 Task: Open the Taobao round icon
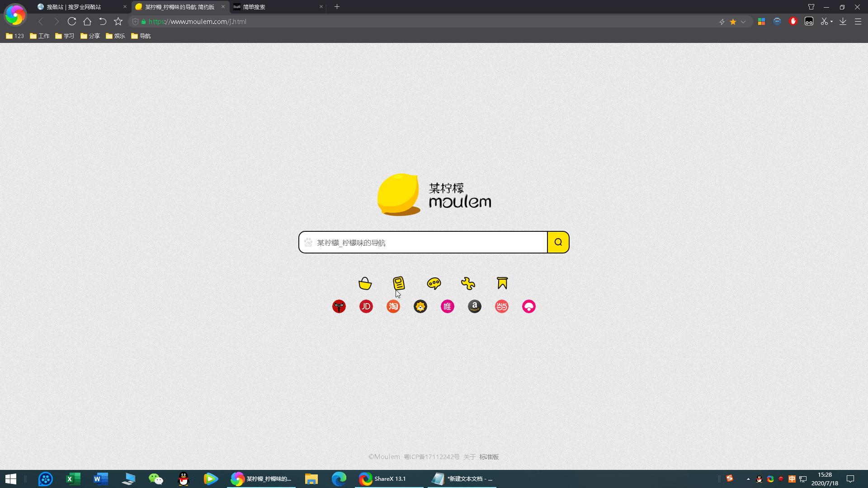click(x=393, y=306)
